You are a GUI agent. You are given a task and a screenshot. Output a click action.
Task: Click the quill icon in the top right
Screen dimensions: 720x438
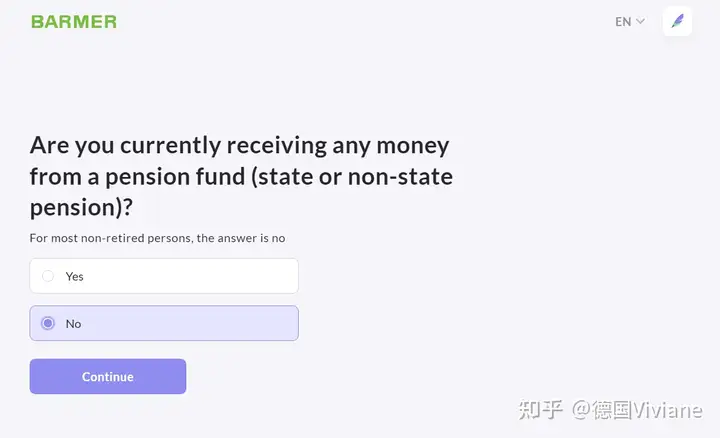(x=677, y=21)
